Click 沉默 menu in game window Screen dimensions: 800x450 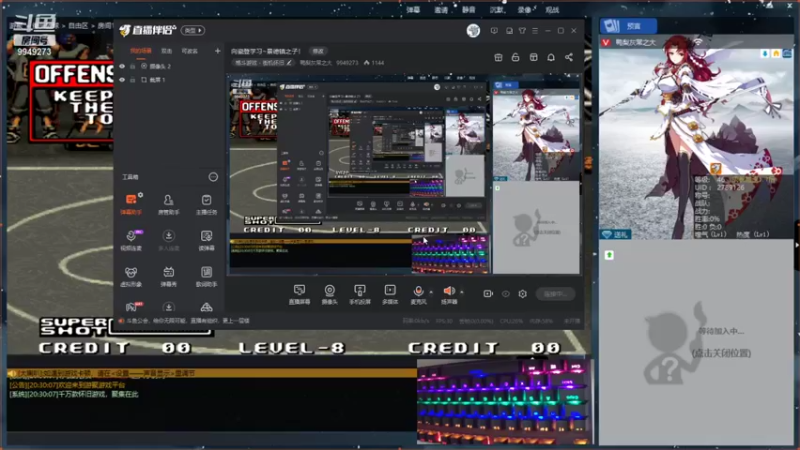coord(496,10)
